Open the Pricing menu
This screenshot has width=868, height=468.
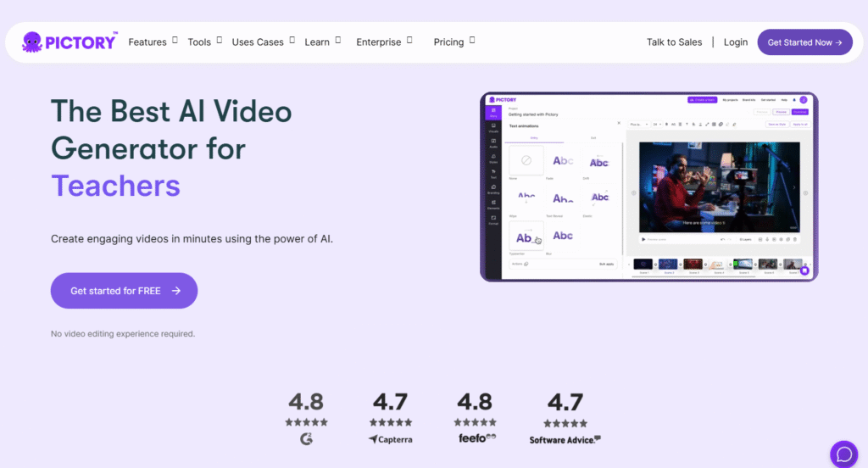click(453, 42)
